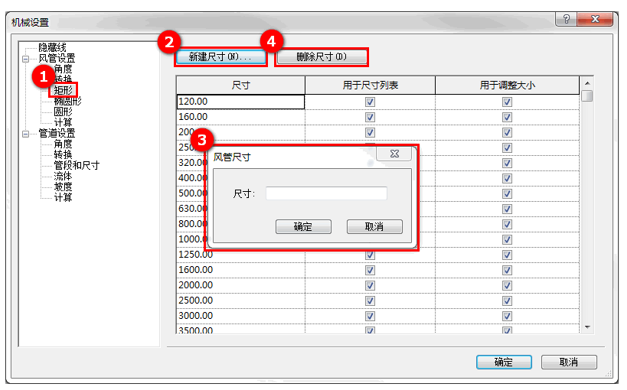Click scrollbar up arrow of size table
Image resolution: width=627 pixels, height=390 pixels.
[587, 83]
